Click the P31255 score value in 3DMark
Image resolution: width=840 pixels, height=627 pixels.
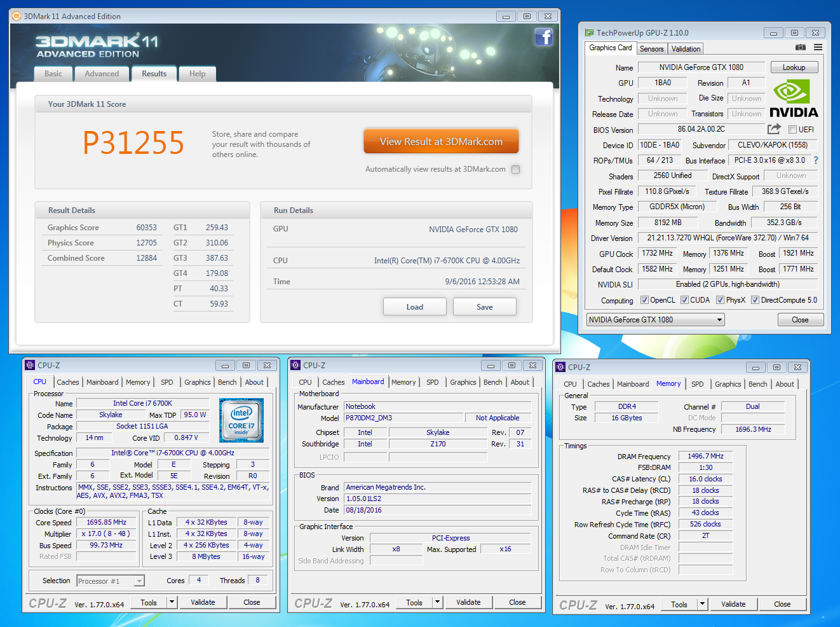[133, 143]
